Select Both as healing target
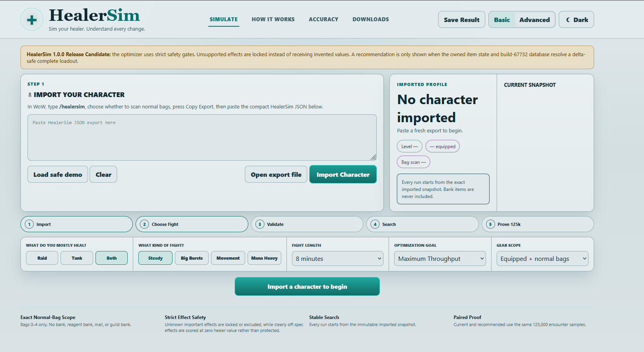 [112, 258]
